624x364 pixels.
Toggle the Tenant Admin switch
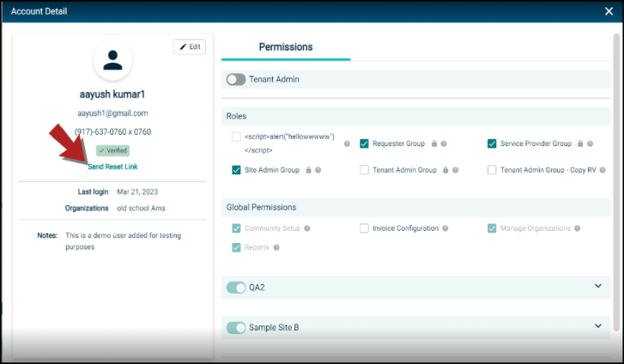pos(236,79)
